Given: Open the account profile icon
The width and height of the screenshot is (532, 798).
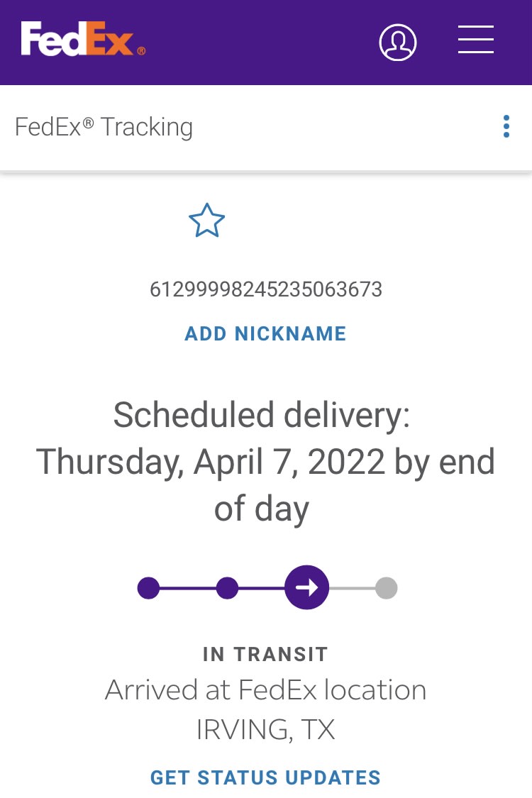Looking at the screenshot, I should (397, 42).
